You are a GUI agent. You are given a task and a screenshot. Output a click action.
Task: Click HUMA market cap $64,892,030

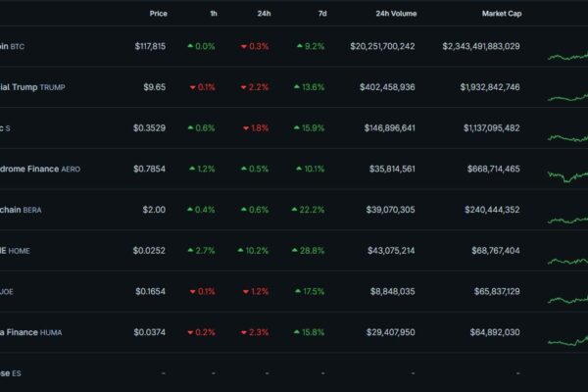(x=495, y=333)
